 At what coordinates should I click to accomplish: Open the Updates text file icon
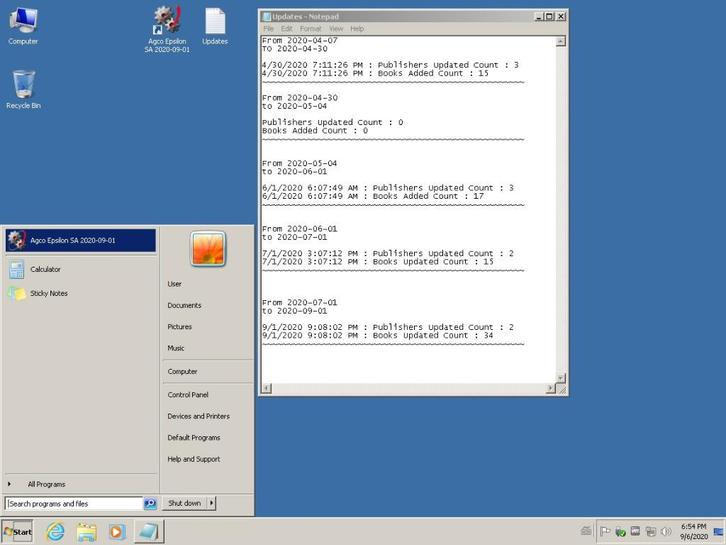215,24
